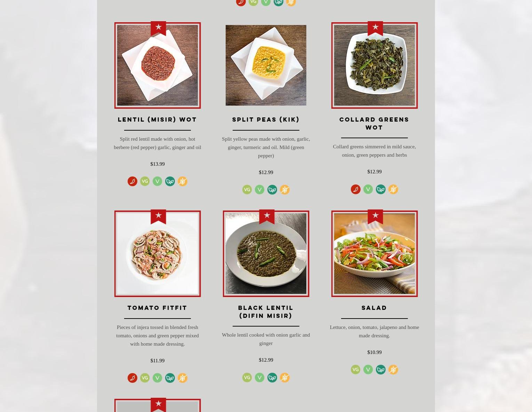Click the VG icon under Split Peas (Kik)

coord(247,190)
